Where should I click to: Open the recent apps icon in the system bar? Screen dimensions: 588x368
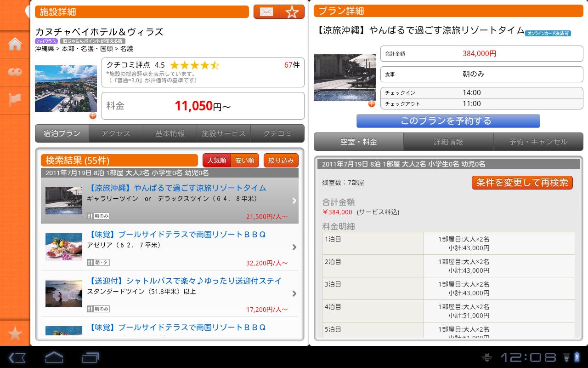point(90,357)
